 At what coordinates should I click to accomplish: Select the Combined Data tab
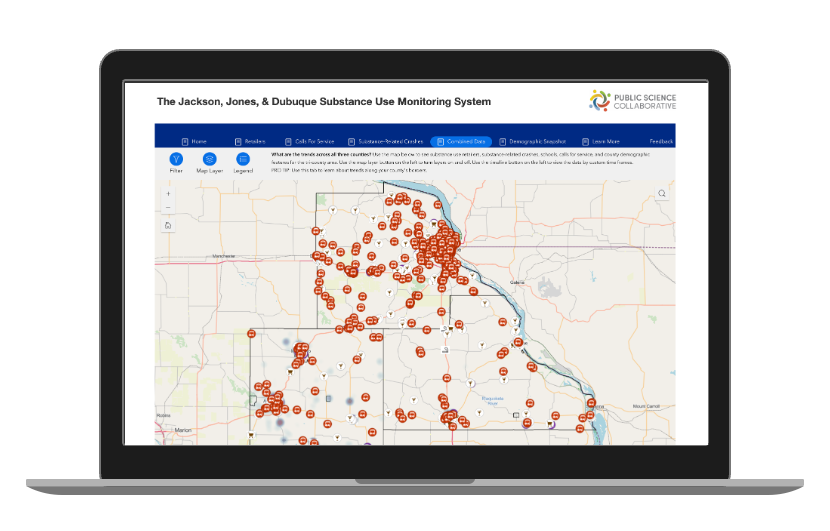(x=461, y=142)
